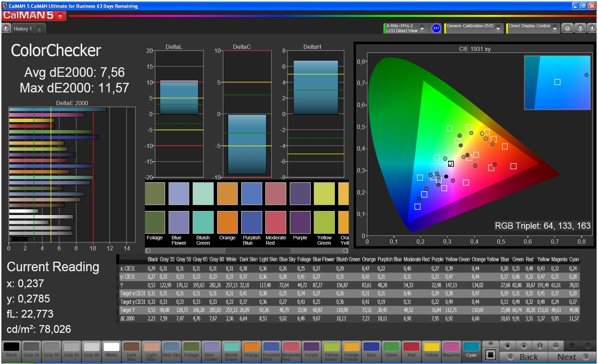This screenshot has width=598, height=364.
Task: Open the Direct Display Control dropdown
Action: 555,28
